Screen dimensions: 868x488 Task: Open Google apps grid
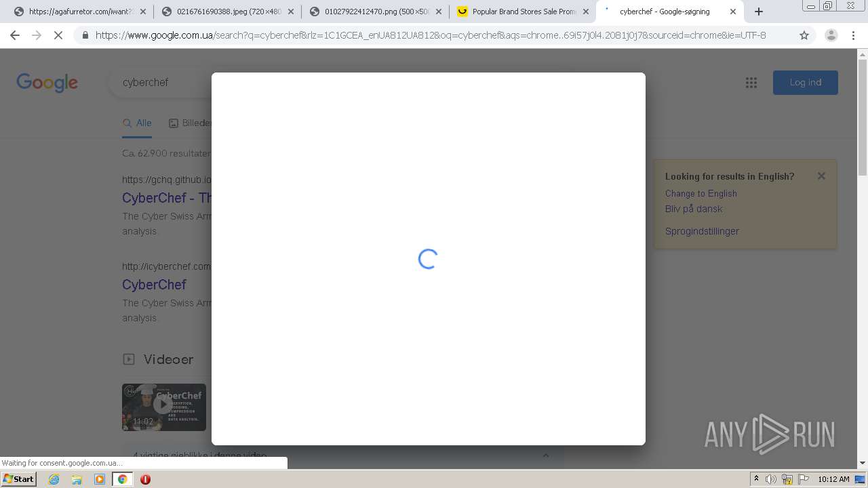tap(751, 83)
